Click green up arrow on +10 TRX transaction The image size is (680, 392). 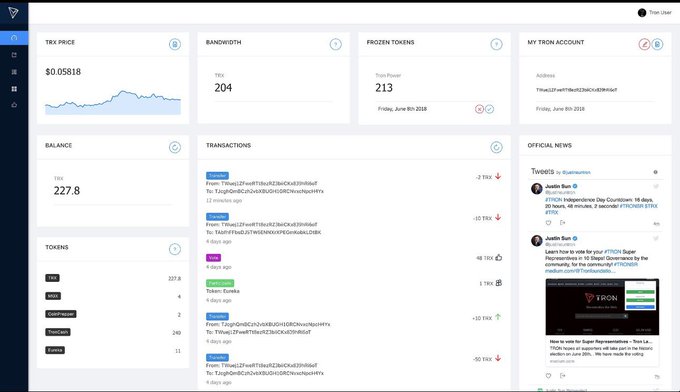(498, 317)
